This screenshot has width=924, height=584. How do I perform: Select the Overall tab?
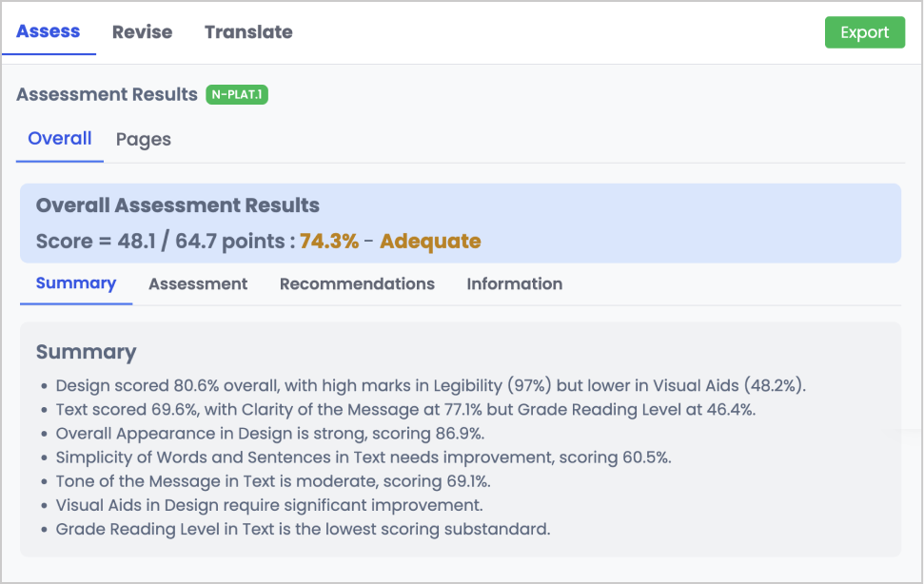(59, 139)
